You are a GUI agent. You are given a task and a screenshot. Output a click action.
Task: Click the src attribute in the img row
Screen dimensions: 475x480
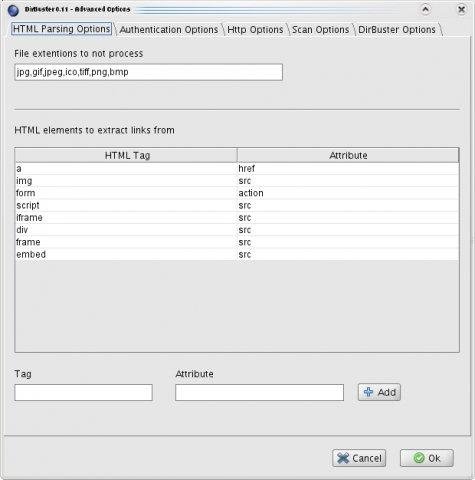(348, 181)
